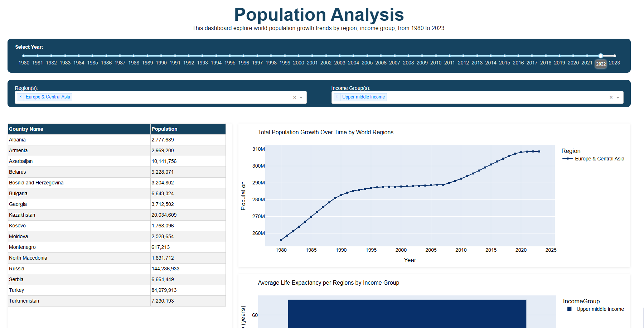Click the clear-all × in Income Group field
Screen dimensions: 644x328
611,97
